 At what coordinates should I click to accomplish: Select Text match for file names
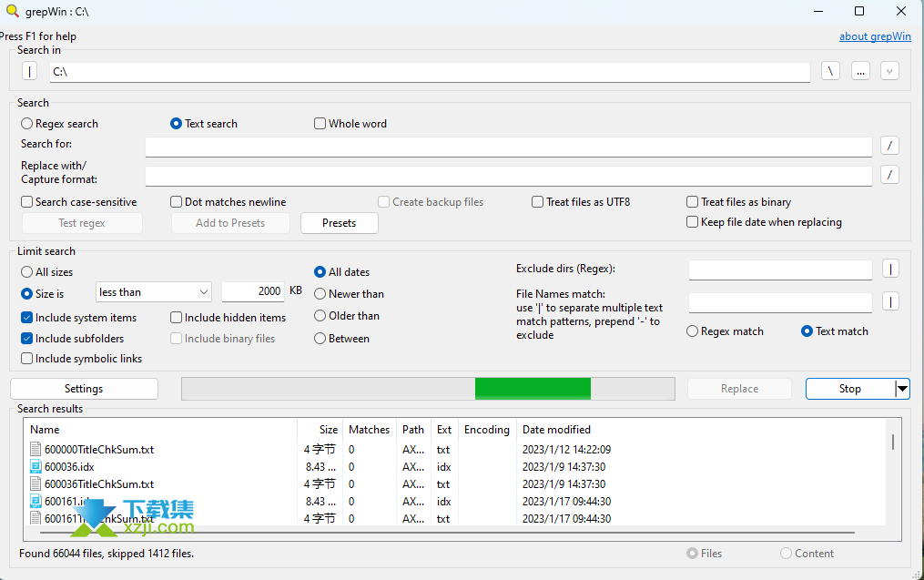pos(807,331)
